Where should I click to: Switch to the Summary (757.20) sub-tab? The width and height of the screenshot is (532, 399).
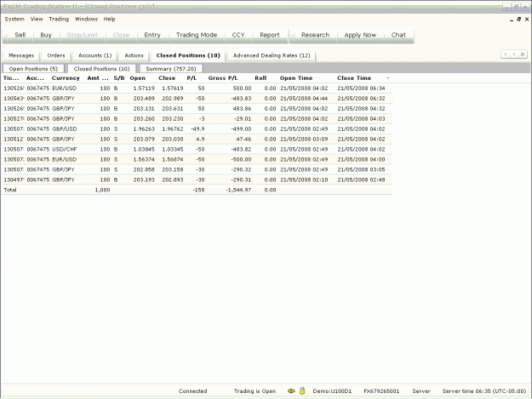[x=171, y=68]
